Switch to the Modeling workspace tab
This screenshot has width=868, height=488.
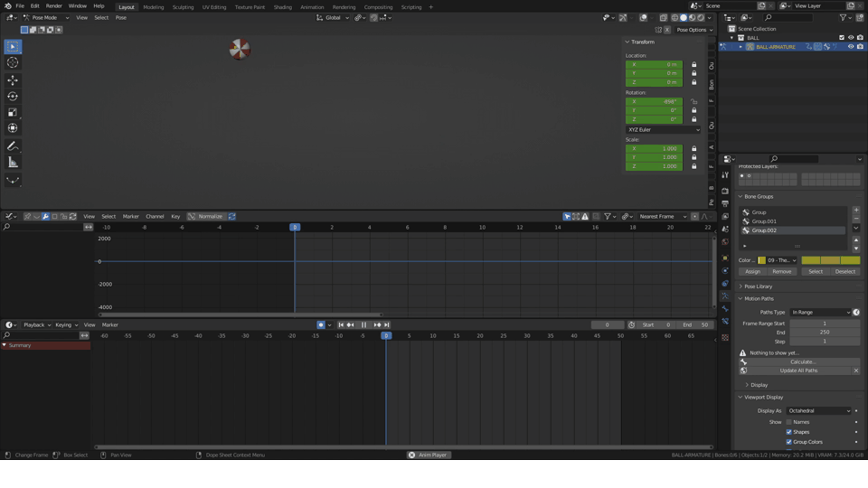154,7
